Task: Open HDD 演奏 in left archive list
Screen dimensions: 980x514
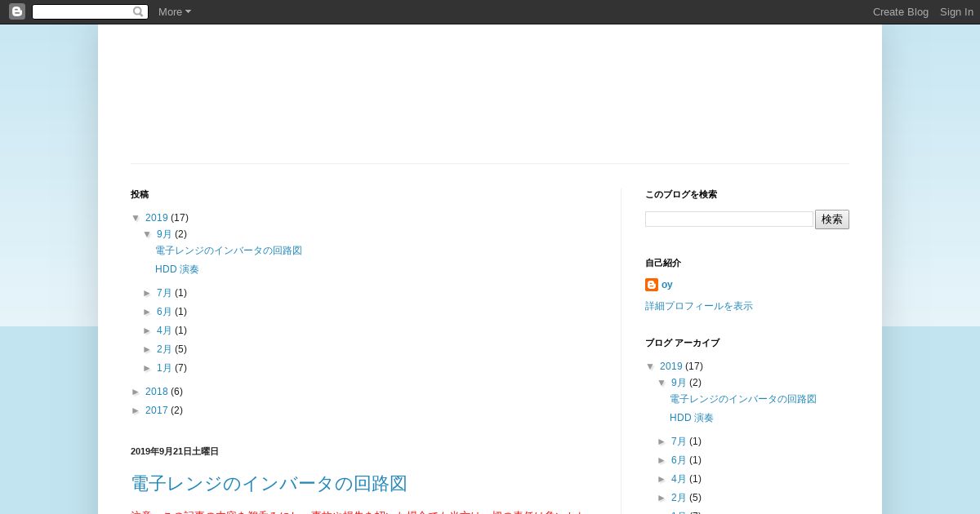Action: click(x=177, y=269)
